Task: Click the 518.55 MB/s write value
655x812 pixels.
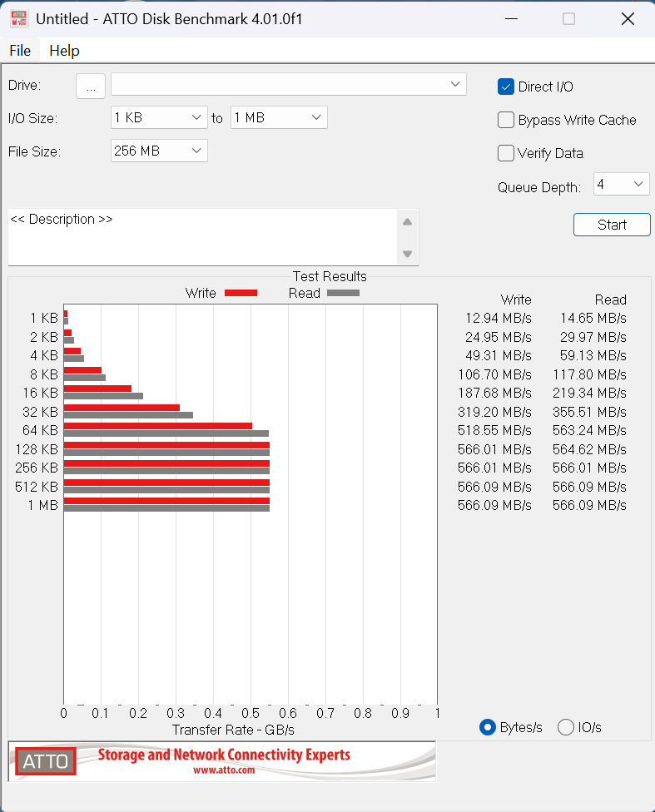Action: pyautogui.click(x=494, y=430)
